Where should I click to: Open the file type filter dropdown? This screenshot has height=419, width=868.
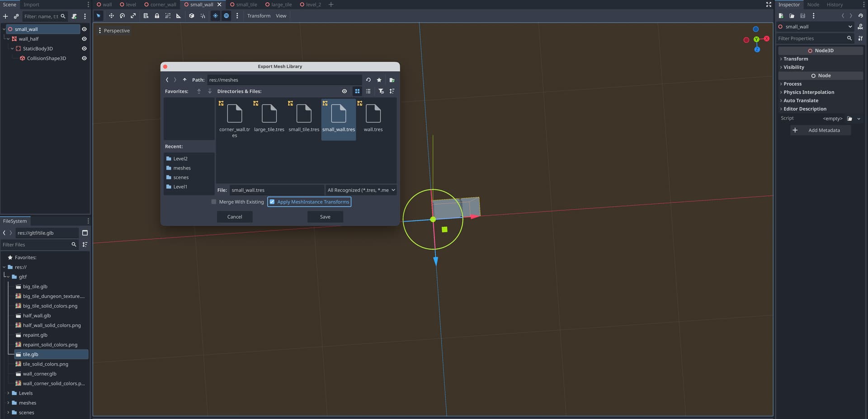(x=361, y=190)
